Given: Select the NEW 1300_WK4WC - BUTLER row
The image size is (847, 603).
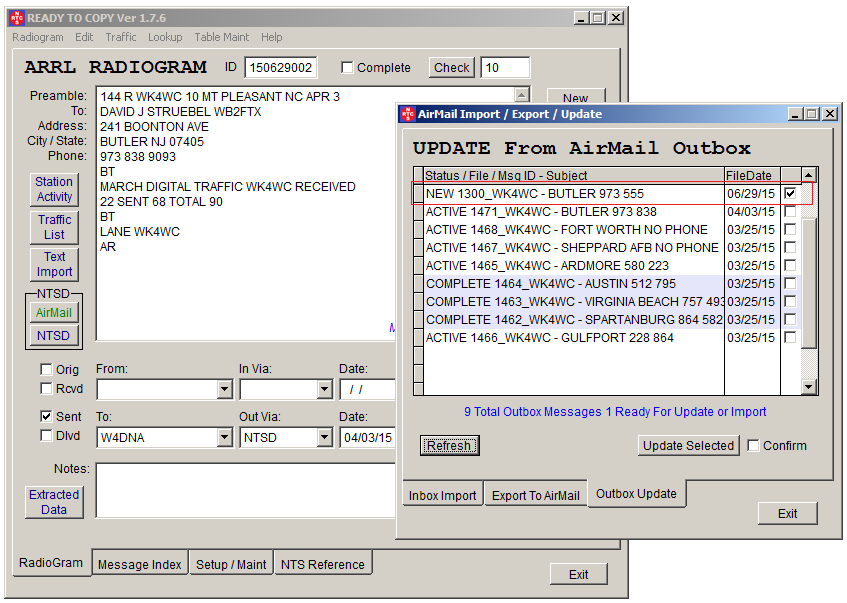Looking at the screenshot, I should pos(574,193).
